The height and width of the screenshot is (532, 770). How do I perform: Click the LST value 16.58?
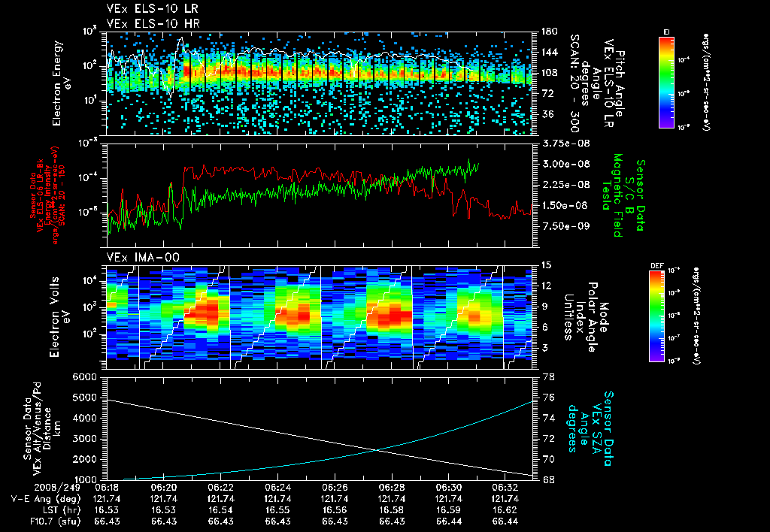(392, 510)
